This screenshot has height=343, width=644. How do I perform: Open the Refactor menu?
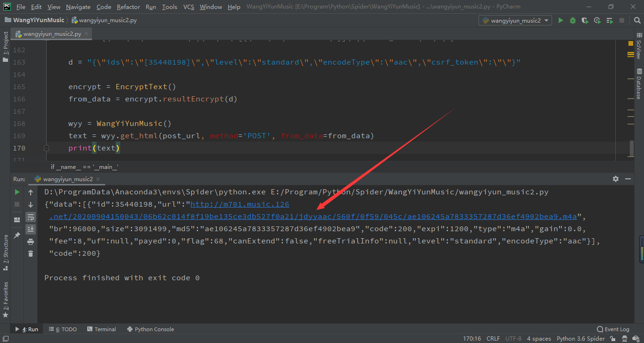pos(128,7)
